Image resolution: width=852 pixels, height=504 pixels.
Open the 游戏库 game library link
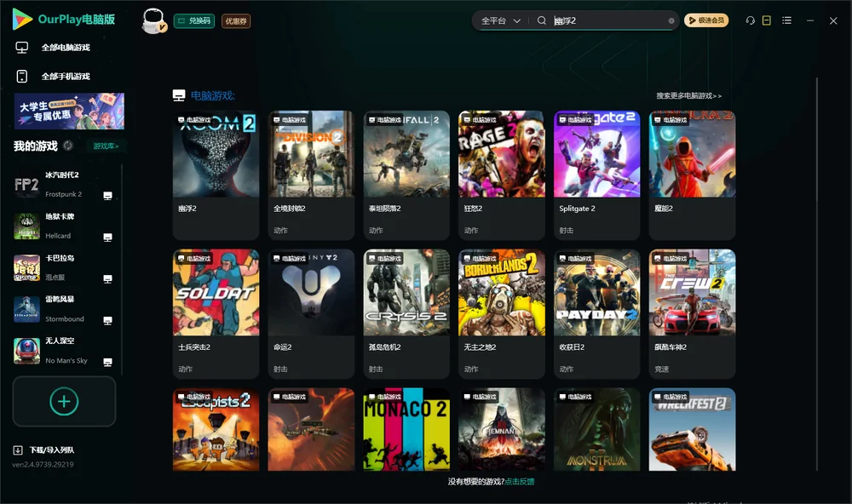click(x=106, y=146)
